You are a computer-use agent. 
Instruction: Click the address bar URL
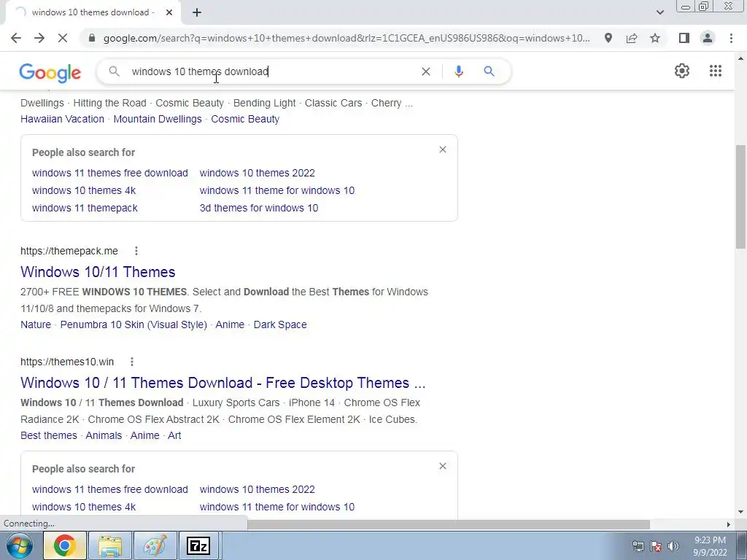click(347, 38)
